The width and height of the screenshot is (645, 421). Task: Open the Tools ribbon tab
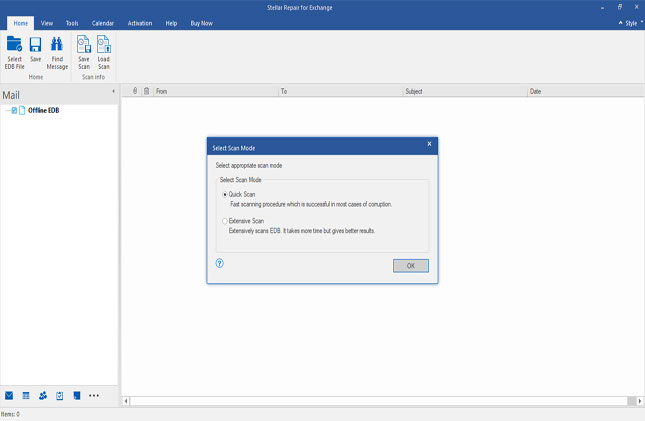pyautogui.click(x=72, y=22)
